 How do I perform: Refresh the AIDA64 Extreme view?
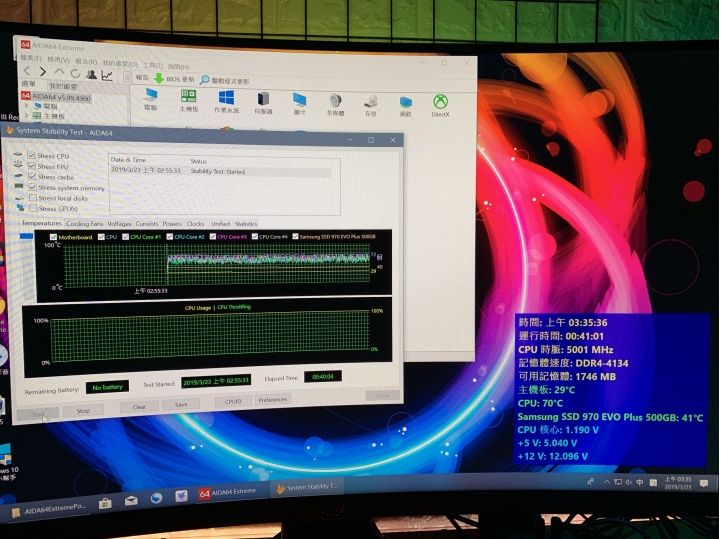point(75,73)
